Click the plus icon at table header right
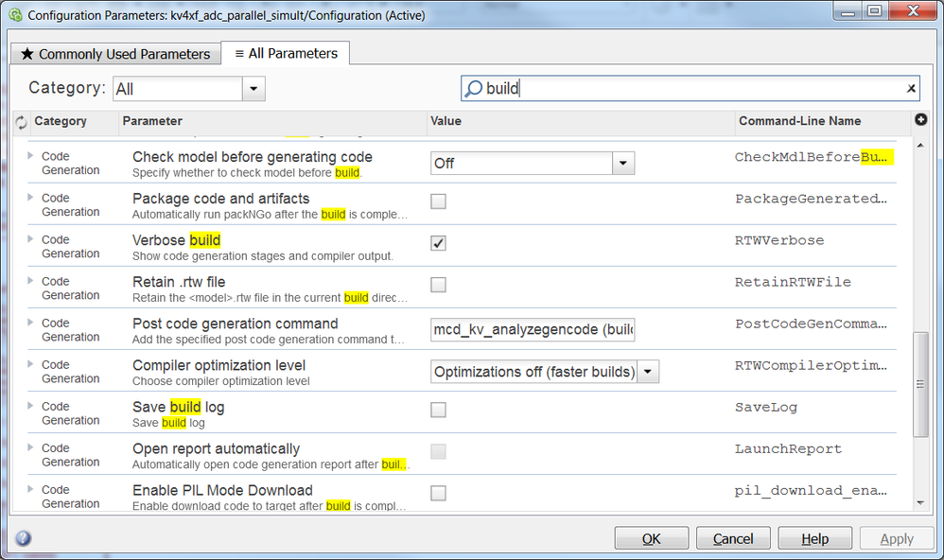 [921, 120]
